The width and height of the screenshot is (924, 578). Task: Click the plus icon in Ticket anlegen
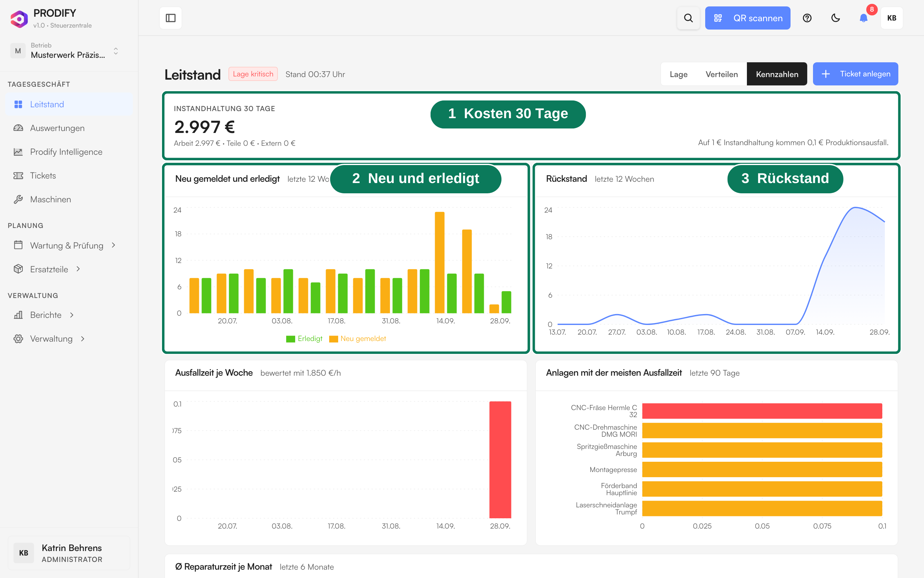click(x=826, y=74)
